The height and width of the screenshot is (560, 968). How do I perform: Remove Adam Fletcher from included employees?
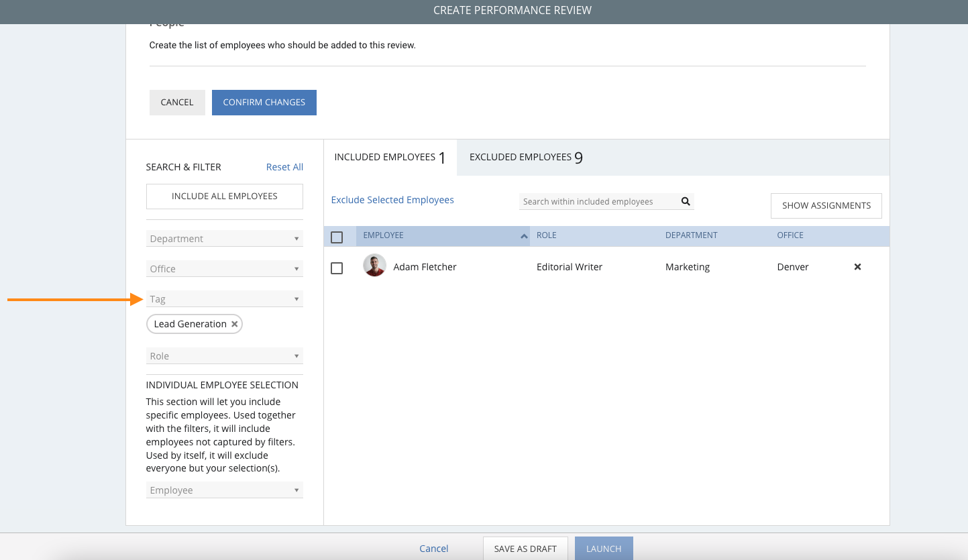coord(857,267)
